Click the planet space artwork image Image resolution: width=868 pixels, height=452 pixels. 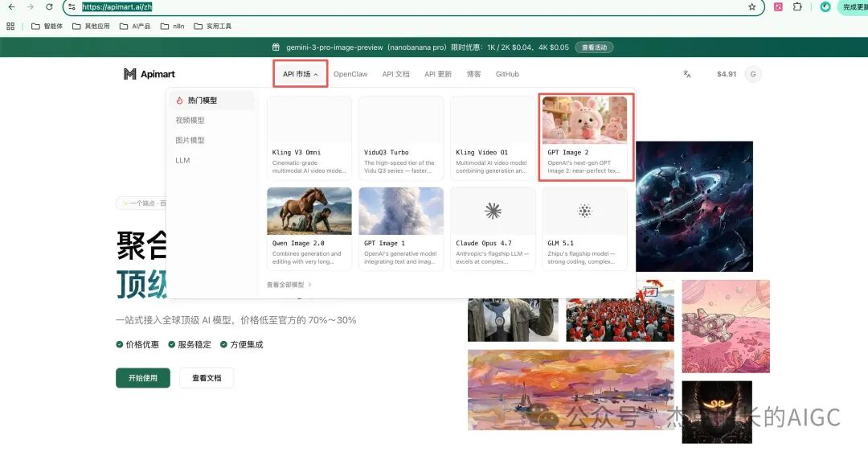[x=694, y=206]
